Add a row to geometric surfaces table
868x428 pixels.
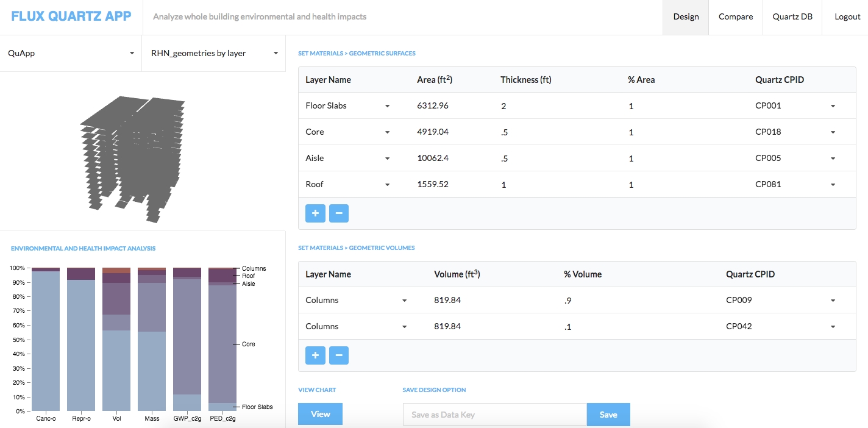[x=315, y=213]
